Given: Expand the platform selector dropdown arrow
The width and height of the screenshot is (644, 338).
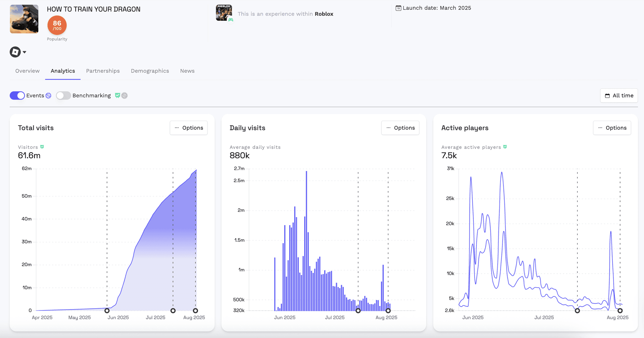Looking at the screenshot, I should (25, 52).
